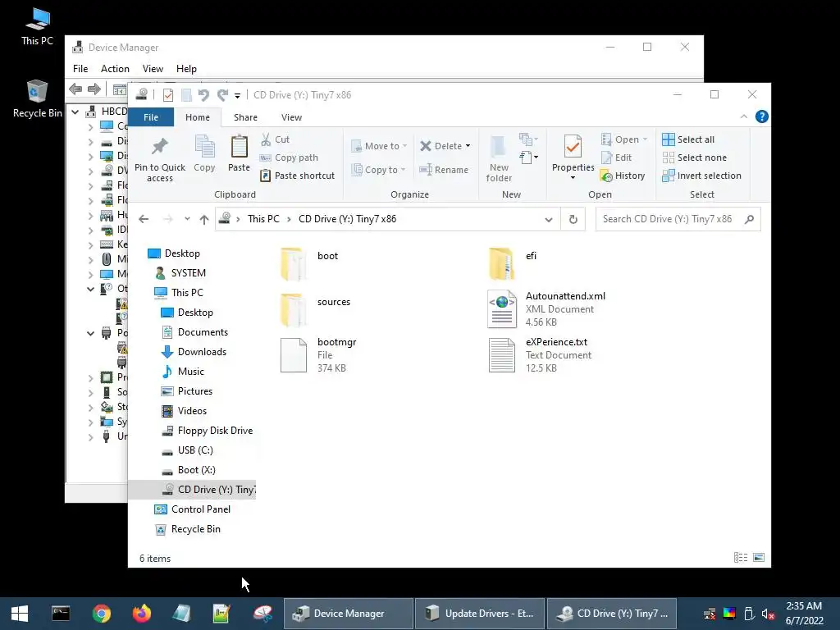
Task: Customize Quick Access Toolbar dropdown
Action: pyautogui.click(x=237, y=96)
